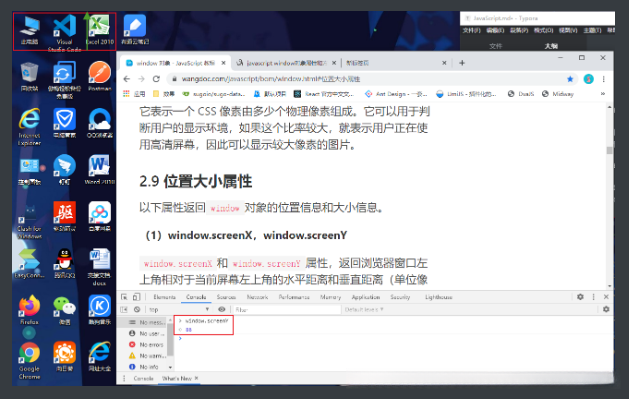Open the Postman desktop icon
This screenshot has width=629, height=399.
click(x=99, y=76)
